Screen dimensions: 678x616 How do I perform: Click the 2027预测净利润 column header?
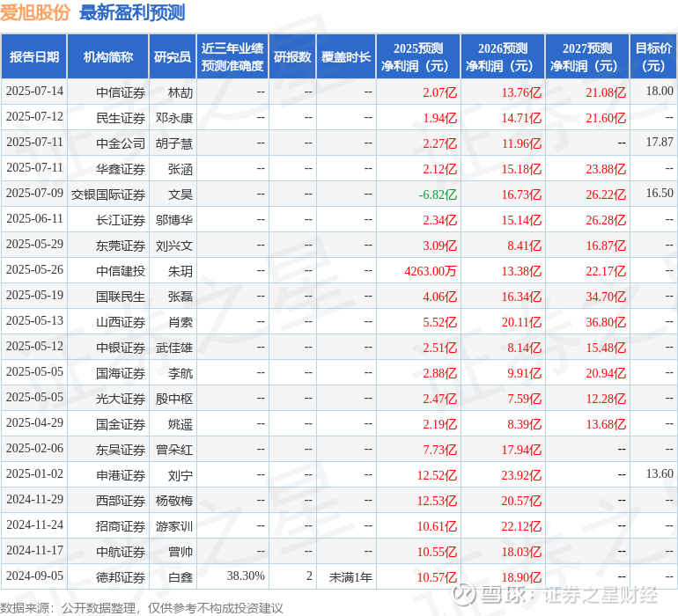pyautogui.click(x=587, y=56)
